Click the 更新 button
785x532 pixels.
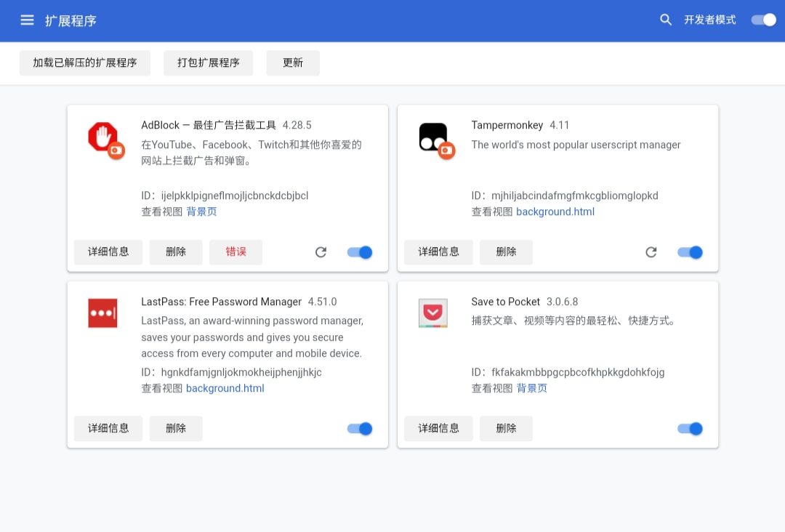[293, 63]
